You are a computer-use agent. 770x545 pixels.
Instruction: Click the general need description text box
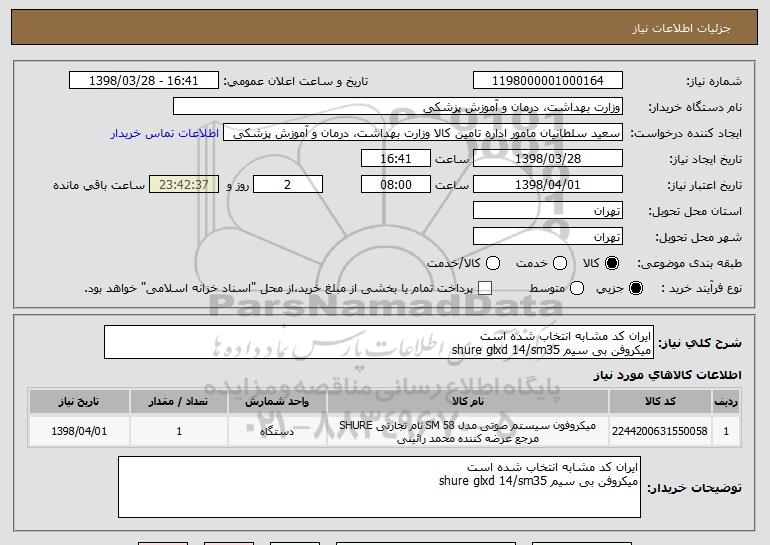tap(379, 342)
